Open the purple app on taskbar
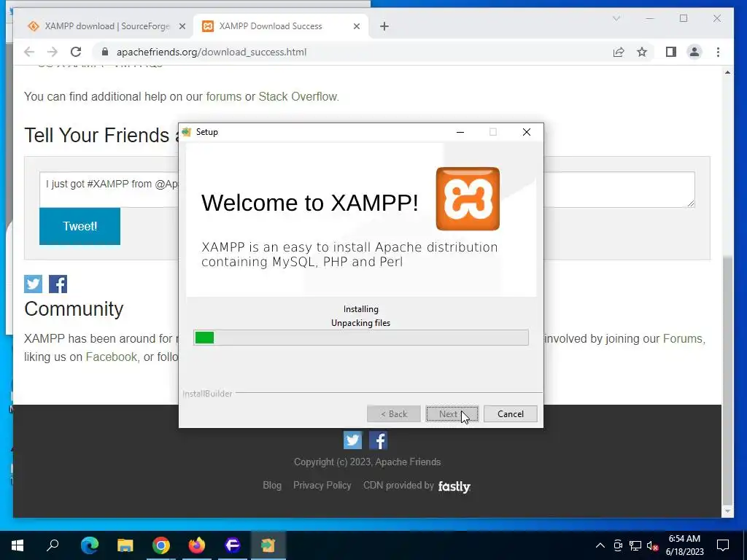Viewport: 747px width, 560px height. [x=233, y=545]
